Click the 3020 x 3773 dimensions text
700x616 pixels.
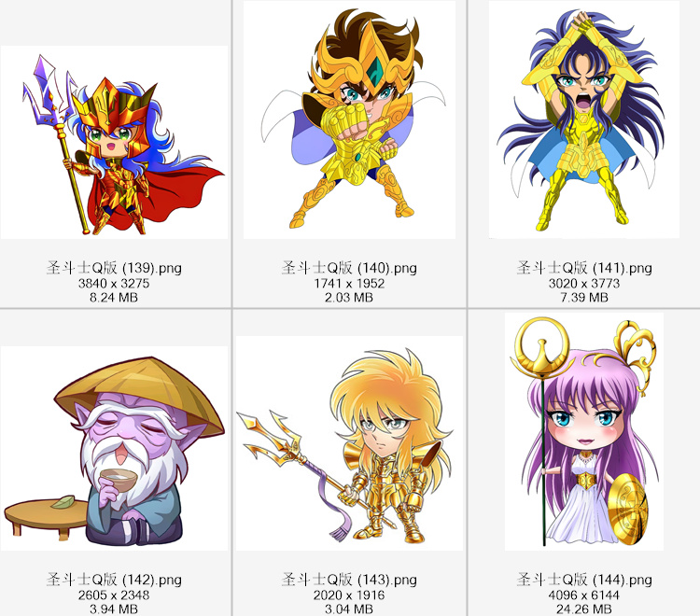tap(584, 284)
